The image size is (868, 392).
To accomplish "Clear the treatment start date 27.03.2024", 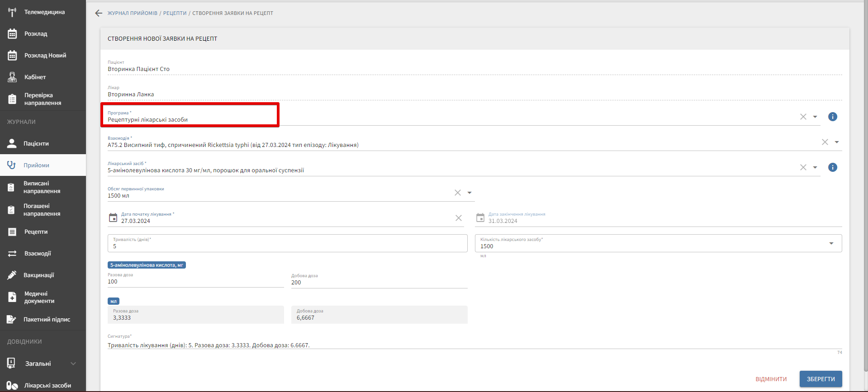I will (x=458, y=218).
